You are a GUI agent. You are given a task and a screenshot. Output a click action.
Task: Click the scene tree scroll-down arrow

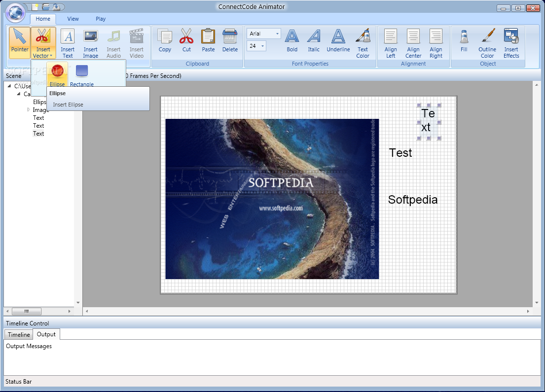point(78,303)
